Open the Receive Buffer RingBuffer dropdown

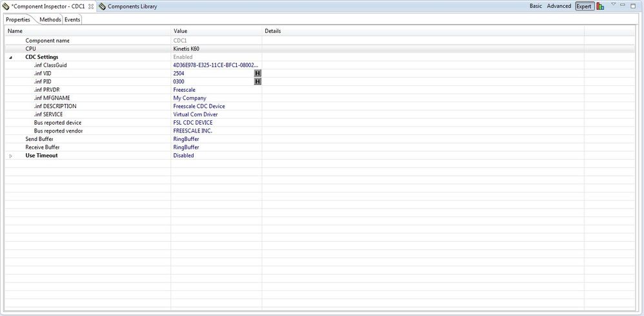coord(216,147)
